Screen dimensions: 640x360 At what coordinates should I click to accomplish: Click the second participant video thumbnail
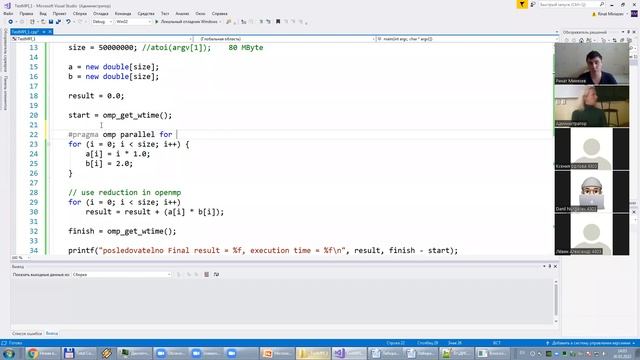pos(591,107)
